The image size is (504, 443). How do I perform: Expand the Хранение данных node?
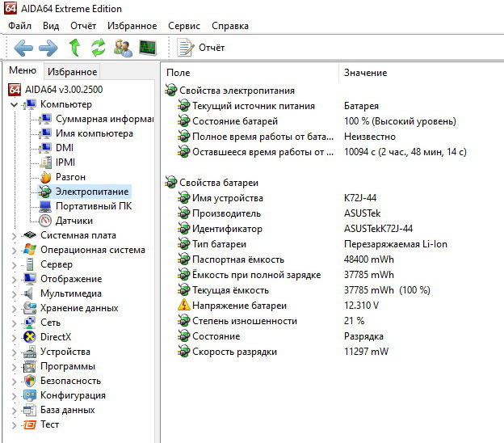click(14, 308)
